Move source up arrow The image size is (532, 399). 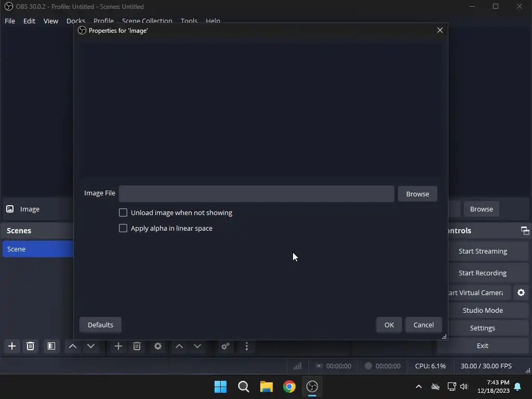(x=179, y=346)
